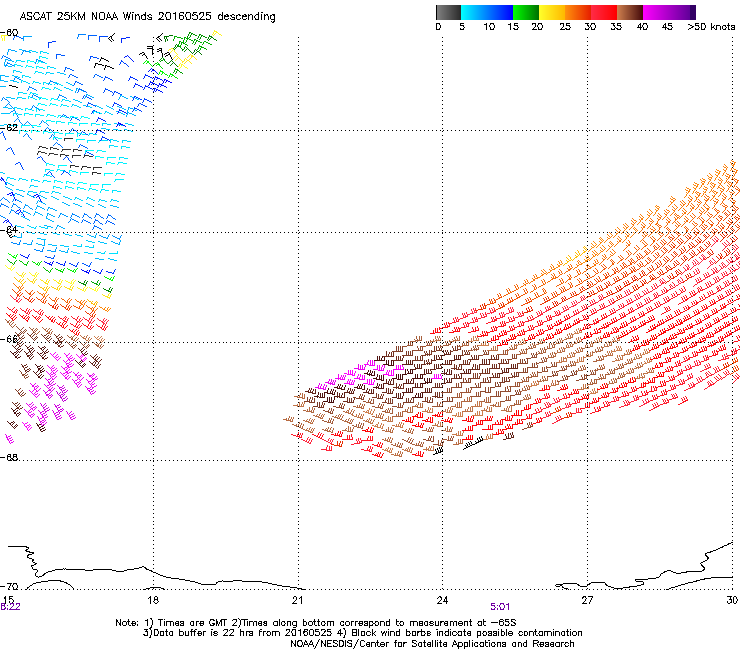Click the ">50 knots" legend label

click(711, 27)
